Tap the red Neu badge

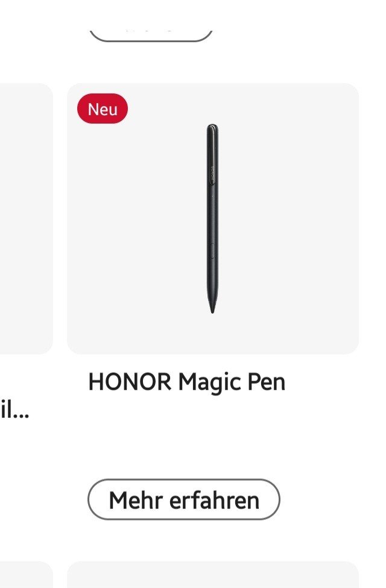coord(103,109)
